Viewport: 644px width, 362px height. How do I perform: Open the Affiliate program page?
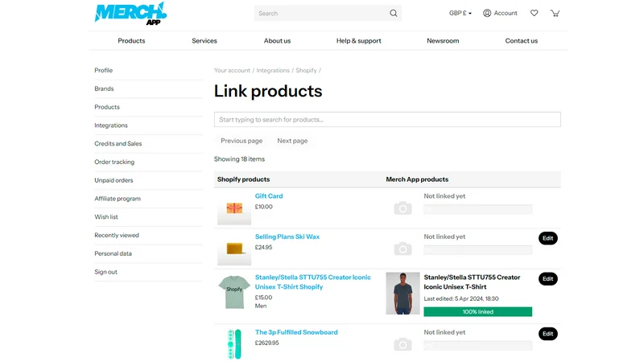(x=118, y=199)
